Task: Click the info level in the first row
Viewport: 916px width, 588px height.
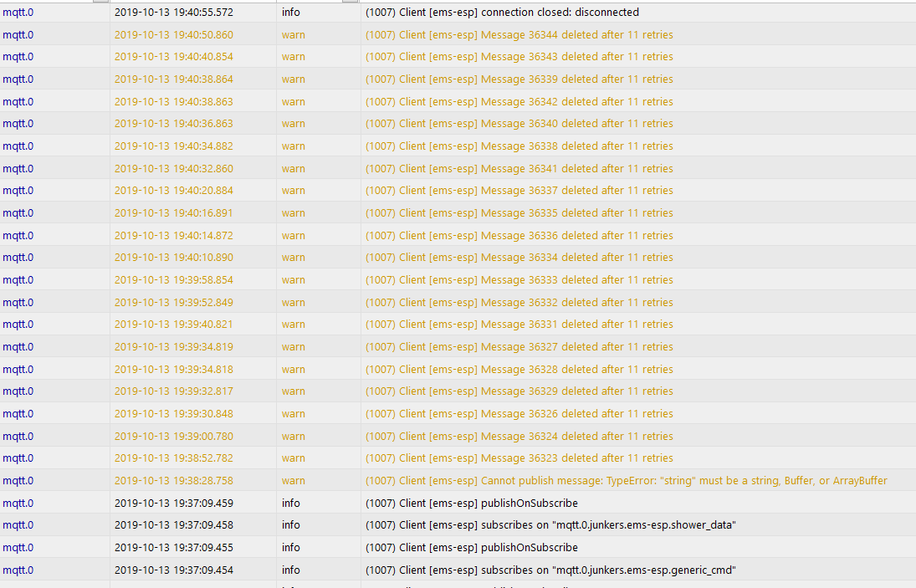Action: click(x=291, y=13)
